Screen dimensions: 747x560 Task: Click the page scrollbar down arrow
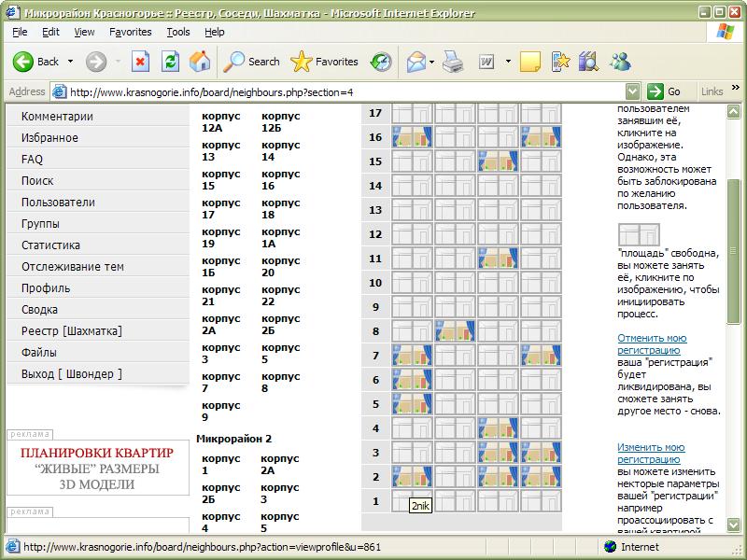point(733,525)
